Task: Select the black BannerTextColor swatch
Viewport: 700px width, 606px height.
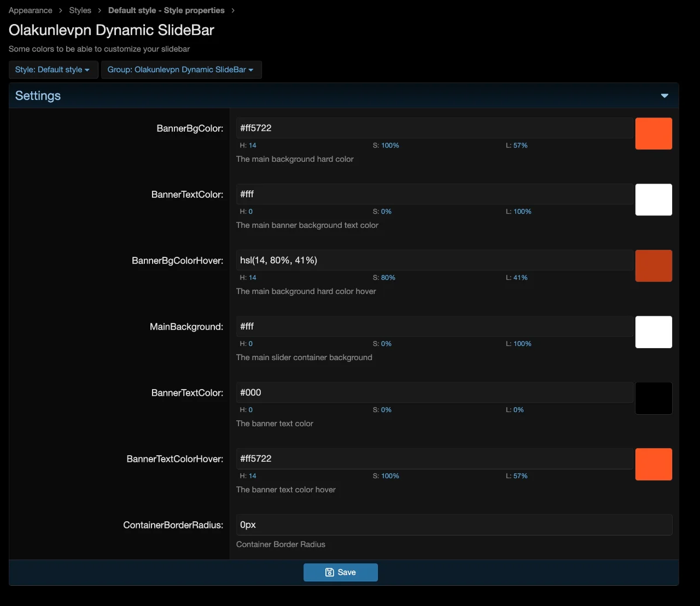Action: pos(654,398)
